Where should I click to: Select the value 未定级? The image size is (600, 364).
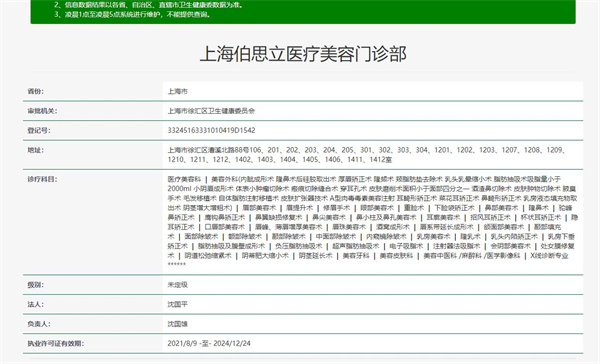pyautogui.click(x=178, y=285)
